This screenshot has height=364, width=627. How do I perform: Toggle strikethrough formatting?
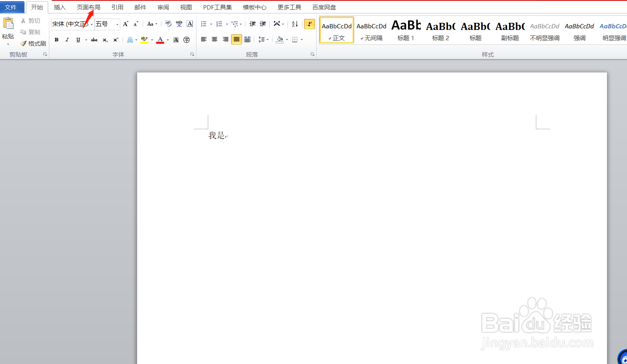(x=94, y=40)
